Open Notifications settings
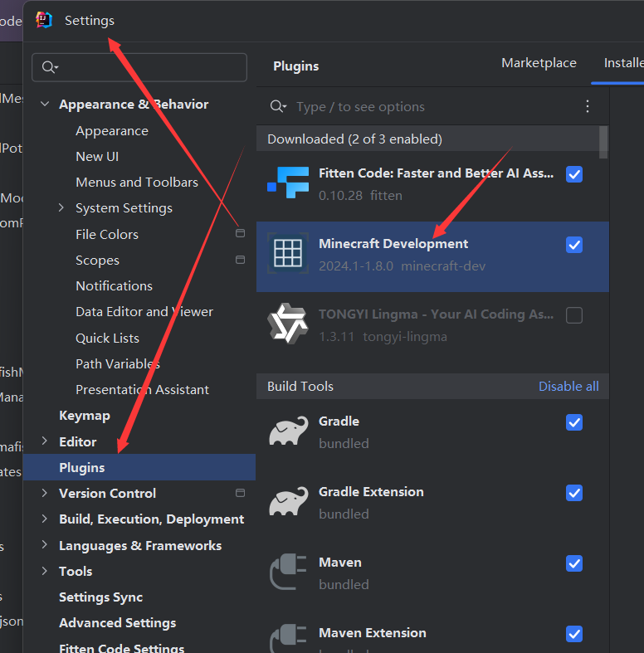 pos(115,286)
